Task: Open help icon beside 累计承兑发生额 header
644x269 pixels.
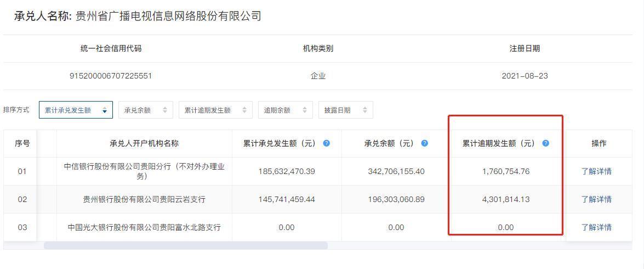Action: click(326, 143)
